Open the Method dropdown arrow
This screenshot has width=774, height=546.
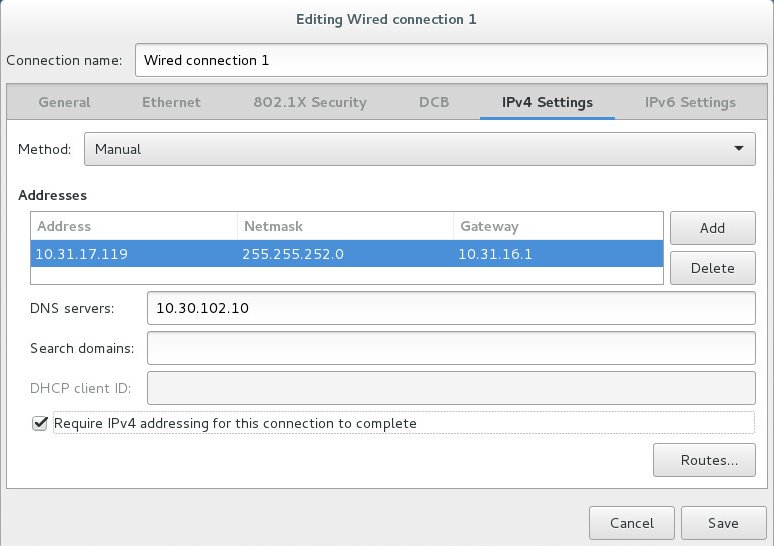[x=738, y=149]
